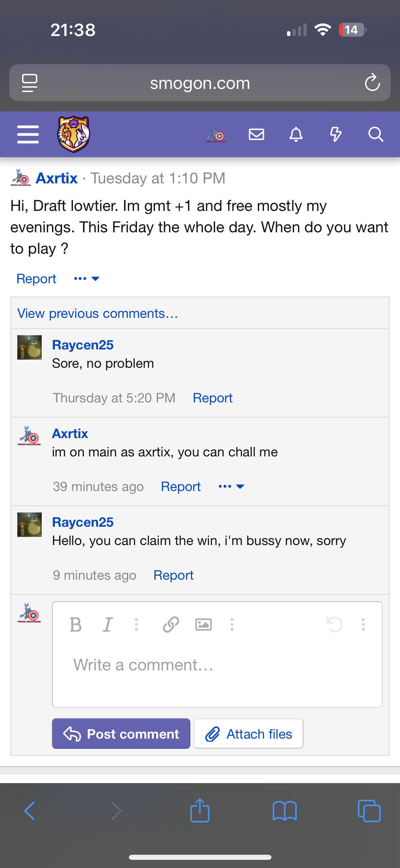This screenshot has height=868, width=400.
Task: Expand the more options dropdown under Axrtix's main post
Action: (87, 279)
